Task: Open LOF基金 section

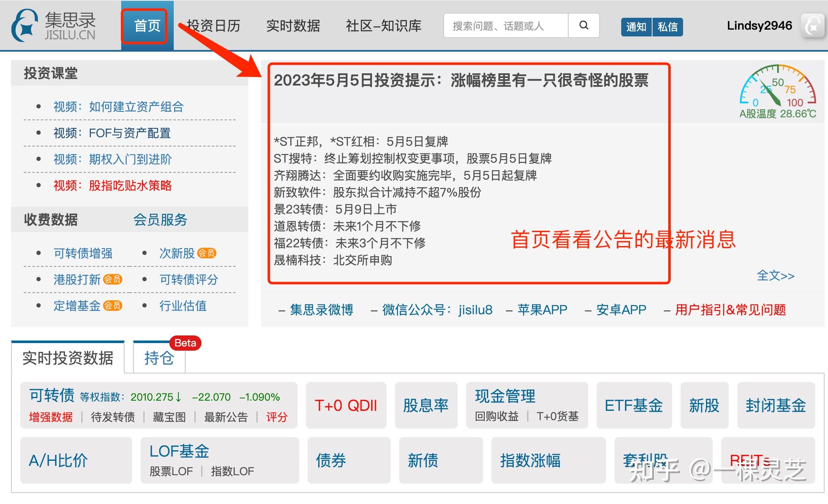Action: [x=179, y=451]
